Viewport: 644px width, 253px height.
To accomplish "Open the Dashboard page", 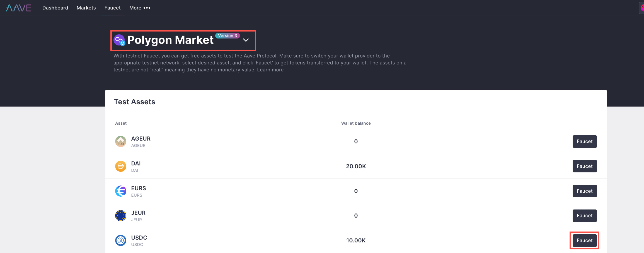I will [x=55, y=8].
